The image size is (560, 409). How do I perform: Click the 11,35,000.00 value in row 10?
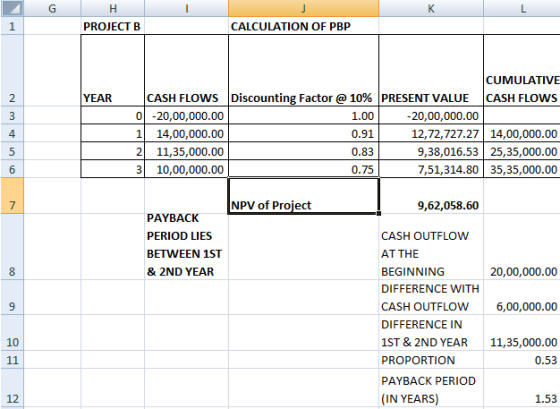tap(522, 333)
